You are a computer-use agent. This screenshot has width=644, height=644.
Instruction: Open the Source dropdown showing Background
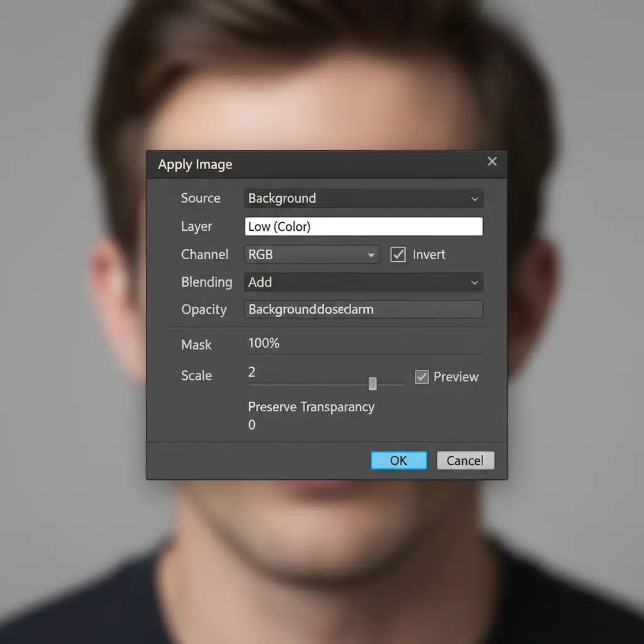(363, 199)
